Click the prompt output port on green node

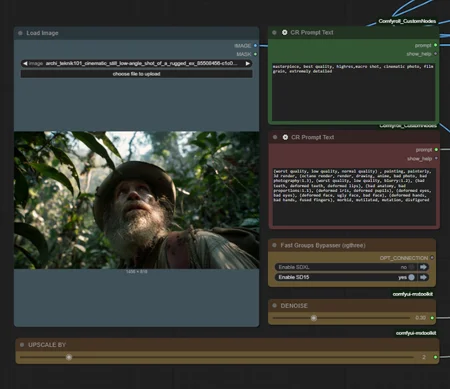tap(435, 45)
